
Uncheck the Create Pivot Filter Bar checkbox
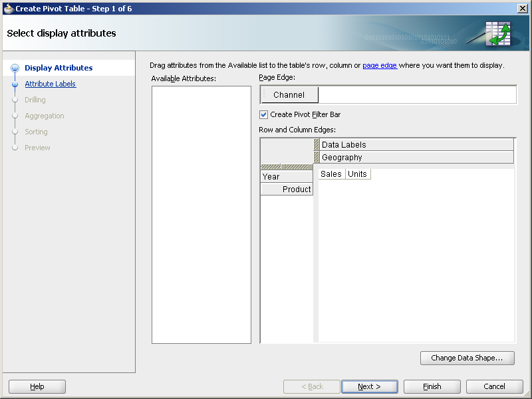263,114
